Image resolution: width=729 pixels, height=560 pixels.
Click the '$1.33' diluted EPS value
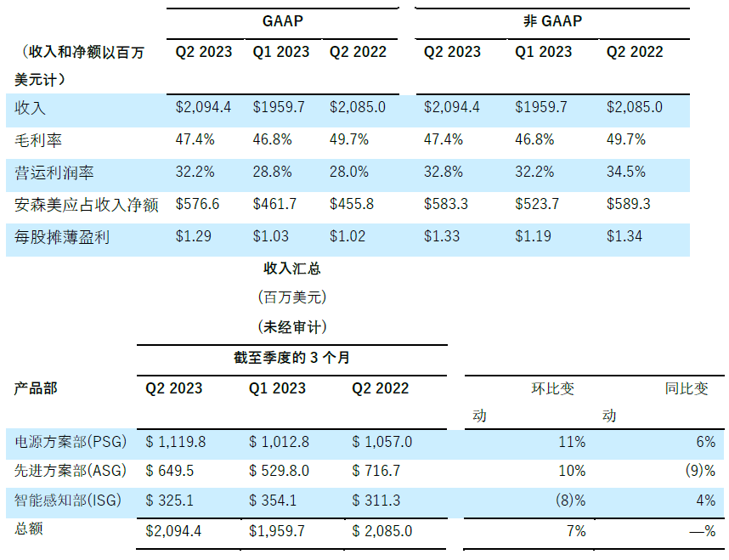(x=442, y=236)
